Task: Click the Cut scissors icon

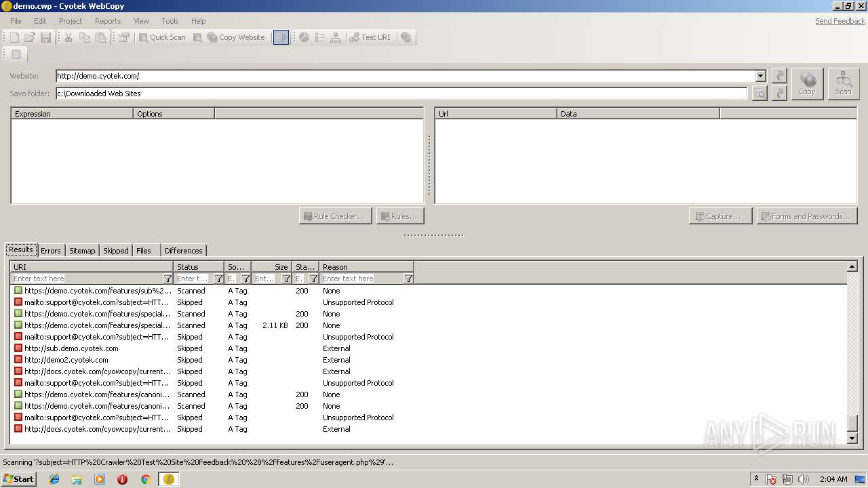Action: 68,37
